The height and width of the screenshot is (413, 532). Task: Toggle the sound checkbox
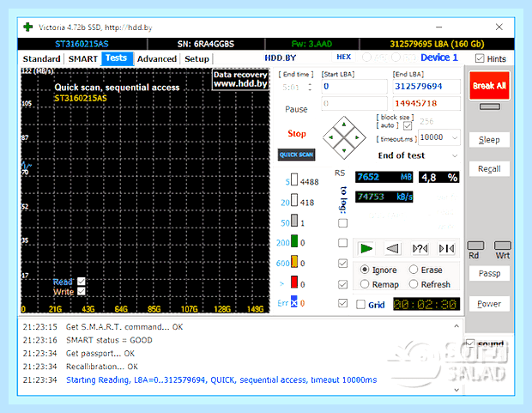470,343
